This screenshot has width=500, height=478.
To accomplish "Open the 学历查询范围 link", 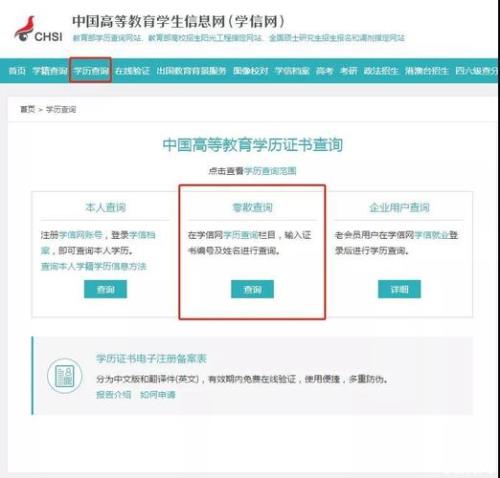I will (x=270, y=171).
